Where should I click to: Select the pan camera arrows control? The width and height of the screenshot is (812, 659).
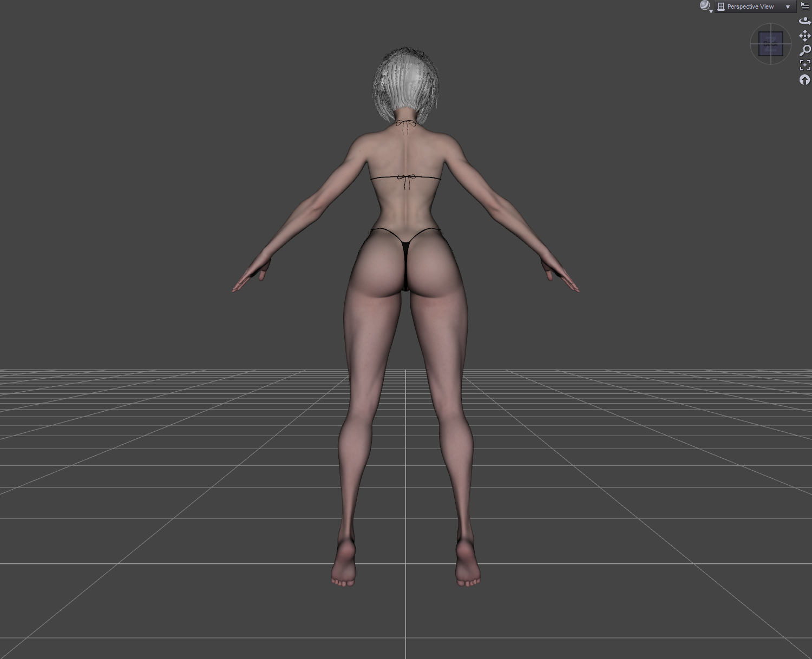click(x=805, y=36)
